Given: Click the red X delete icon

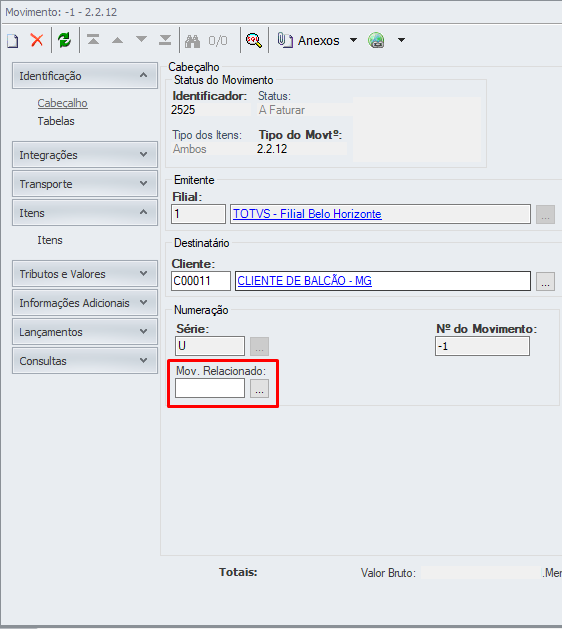Looking at the screenshot, I should click(x=37, y=40).
